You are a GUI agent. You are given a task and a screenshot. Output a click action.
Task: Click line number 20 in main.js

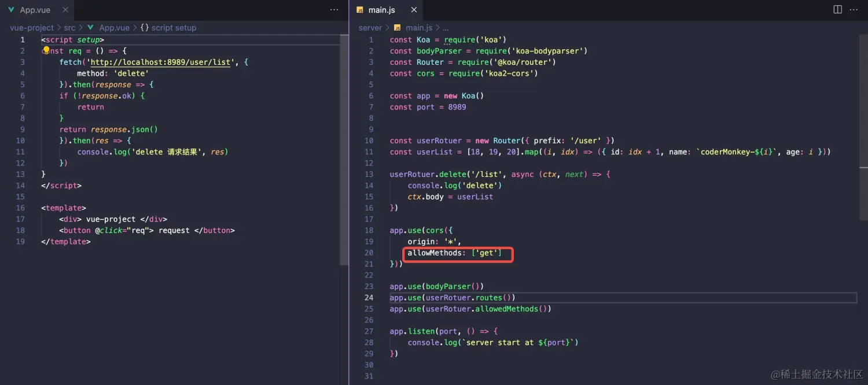[x=369, y=253]
